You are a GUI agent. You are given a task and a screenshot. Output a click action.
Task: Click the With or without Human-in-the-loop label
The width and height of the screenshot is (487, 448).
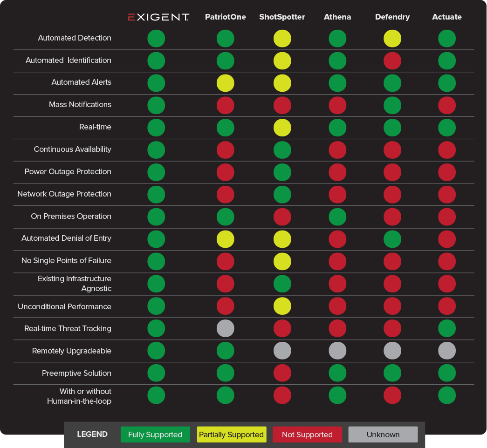79,396
